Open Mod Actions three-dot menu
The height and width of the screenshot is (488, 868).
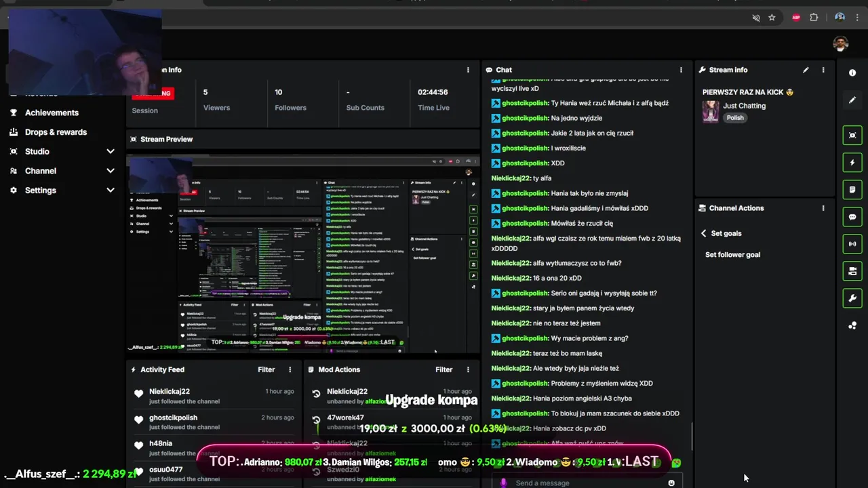click(x=467, y=369)
